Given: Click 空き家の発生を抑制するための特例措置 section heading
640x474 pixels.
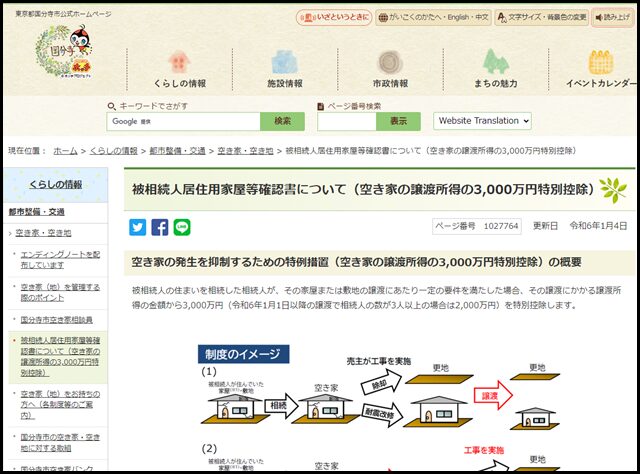Looking at the screenshot, I should click(x=356, y=262).
